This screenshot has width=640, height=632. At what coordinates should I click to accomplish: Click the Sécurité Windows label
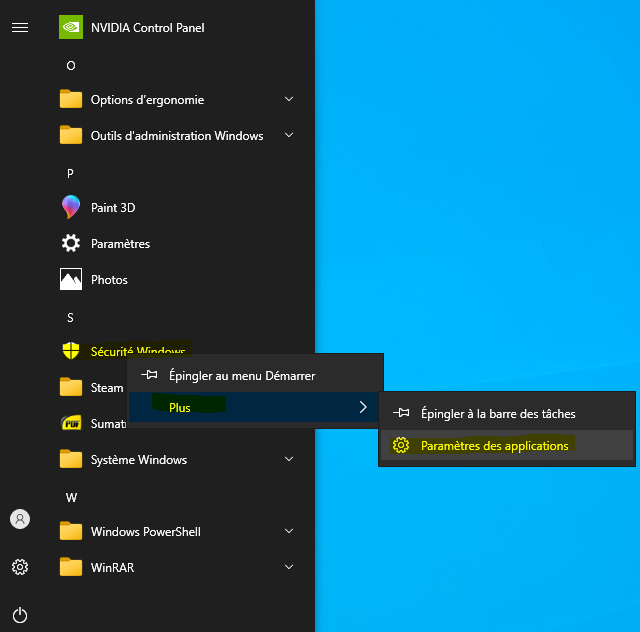tap(138, 351)
